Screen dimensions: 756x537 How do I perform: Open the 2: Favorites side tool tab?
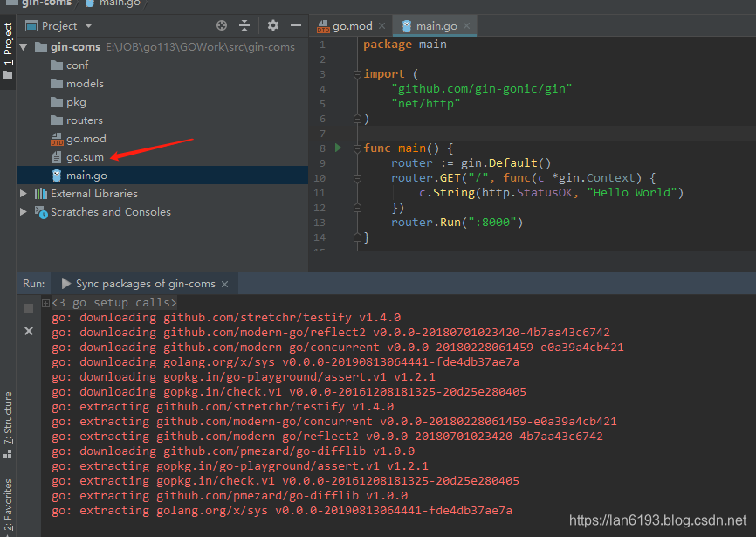tap(8, 506)
